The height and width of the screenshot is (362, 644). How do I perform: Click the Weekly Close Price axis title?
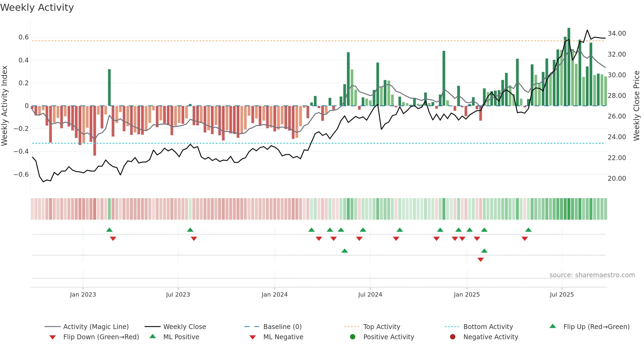[x=636, y=106]
